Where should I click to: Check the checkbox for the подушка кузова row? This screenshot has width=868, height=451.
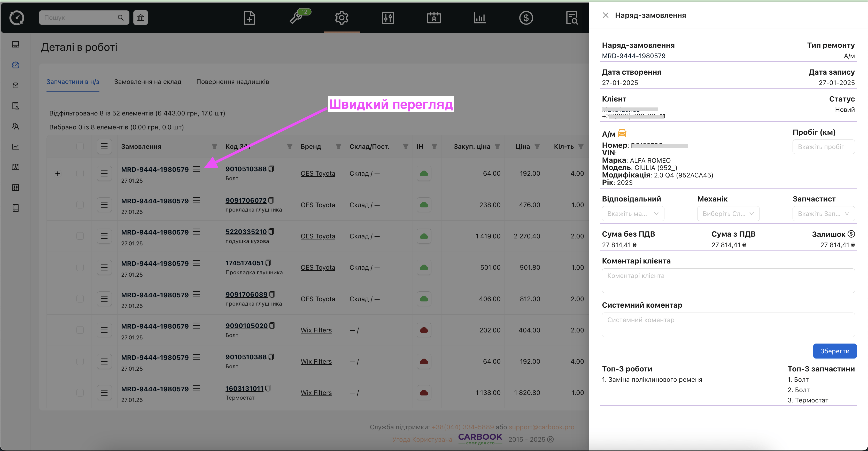tap(80, 236)
